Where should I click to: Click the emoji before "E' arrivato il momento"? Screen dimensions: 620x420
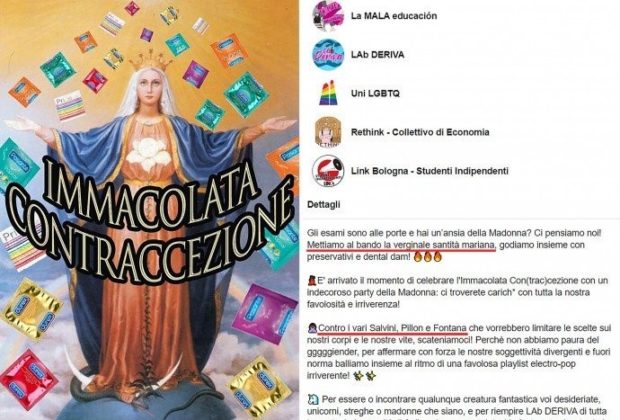pos(311,281)
